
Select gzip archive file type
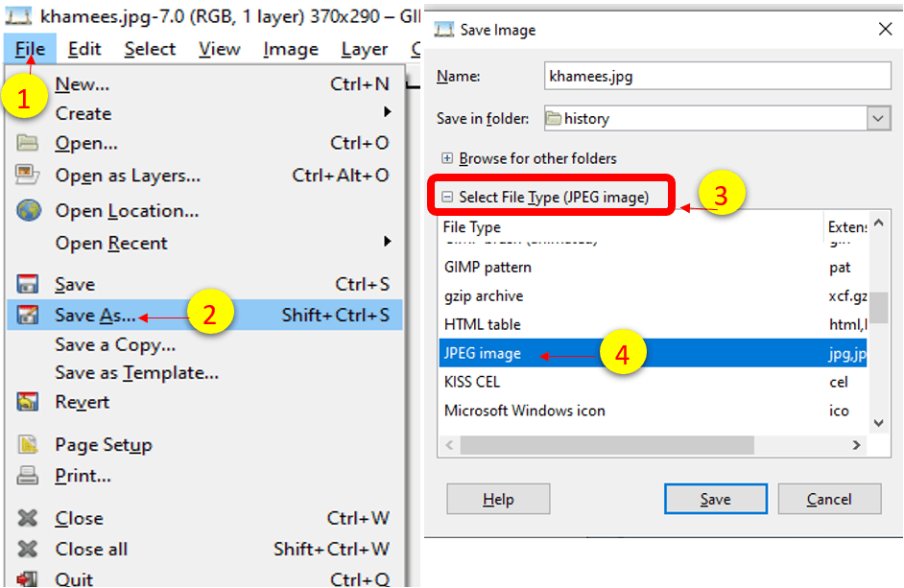(x=653, y=295)
